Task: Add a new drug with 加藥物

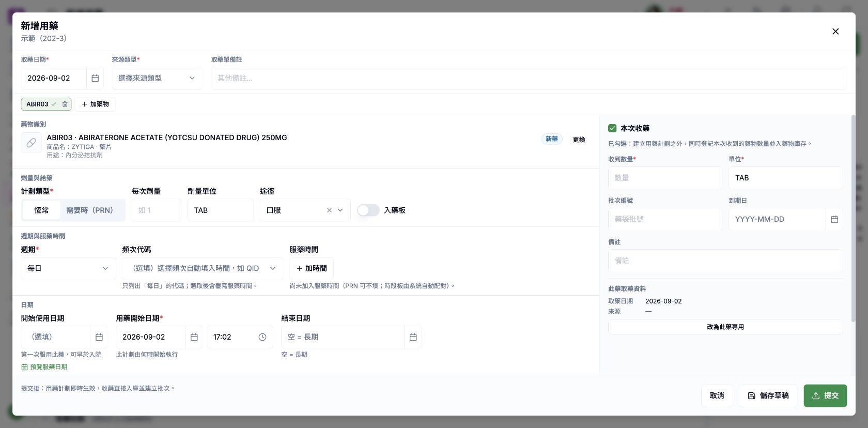Action: 95,104
